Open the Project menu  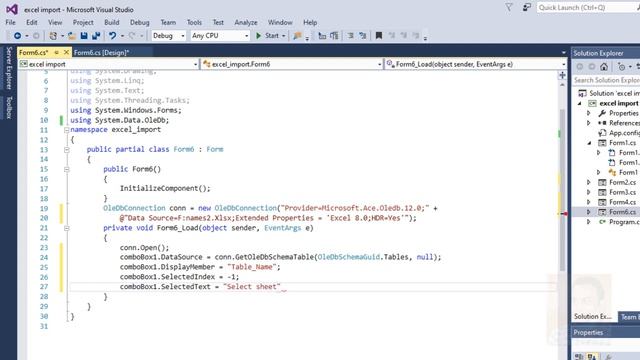tap(83, 22)
